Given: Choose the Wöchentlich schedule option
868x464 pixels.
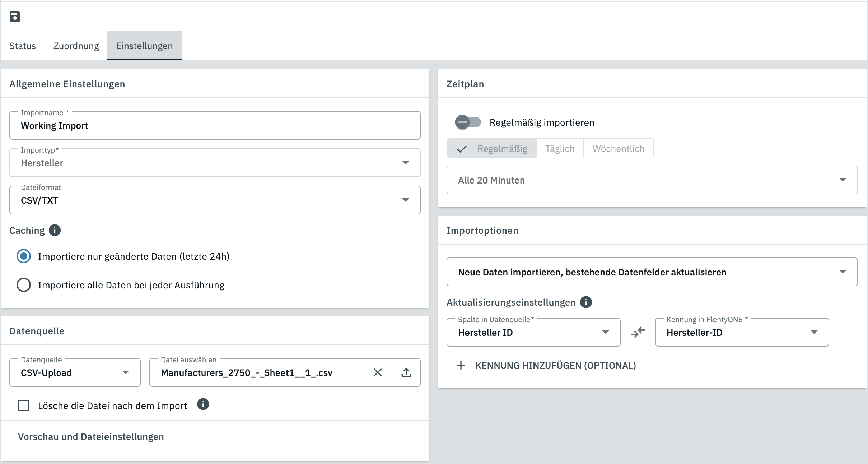Looking at the screenshot, I should click(618, 149).
